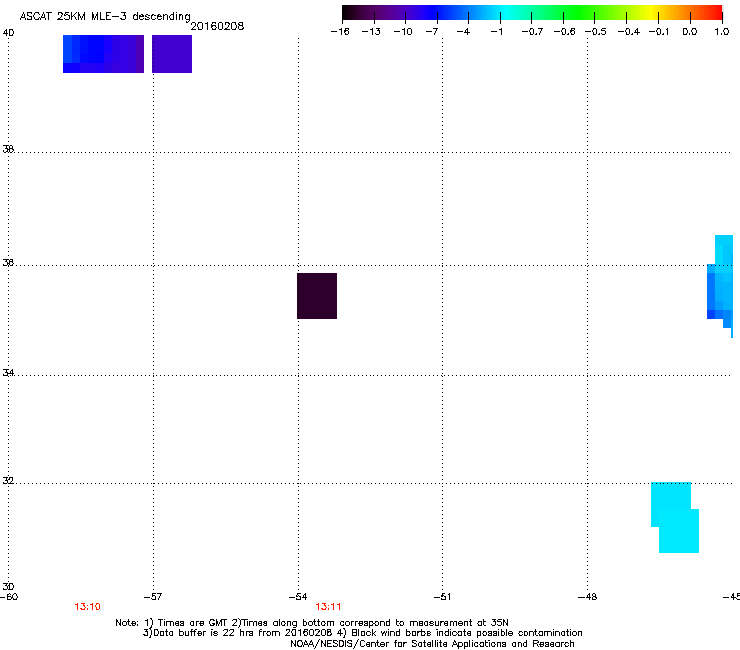Click the -7 color bar label
Screen dimensions: 740x650
(432, 32)
